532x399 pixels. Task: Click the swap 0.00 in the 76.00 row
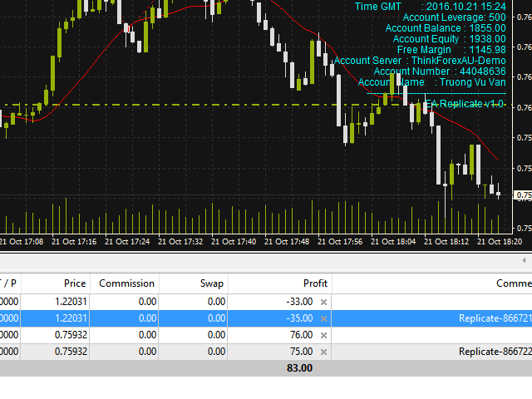click(216, 335)
